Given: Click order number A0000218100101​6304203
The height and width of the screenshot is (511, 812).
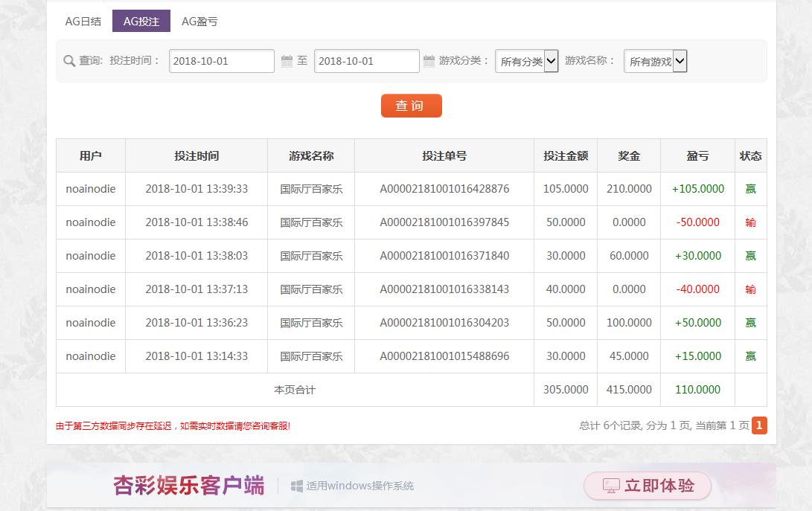Looking at the screenshot, I should (444, 323).
